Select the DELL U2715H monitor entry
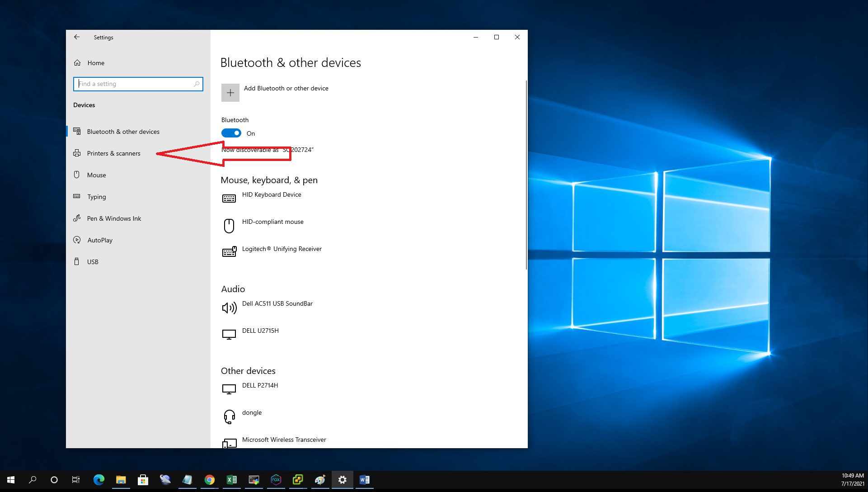The height and width of the screenshot is (492, 868). point(260,331)
